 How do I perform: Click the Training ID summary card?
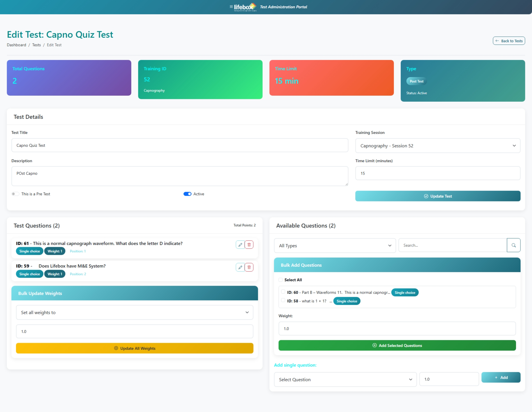tap(200, 79)
